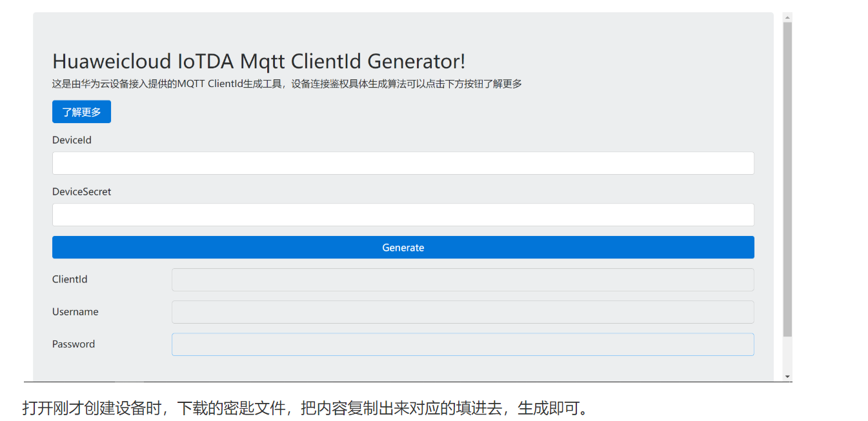Click the 了解更多 button

(81, 112)
